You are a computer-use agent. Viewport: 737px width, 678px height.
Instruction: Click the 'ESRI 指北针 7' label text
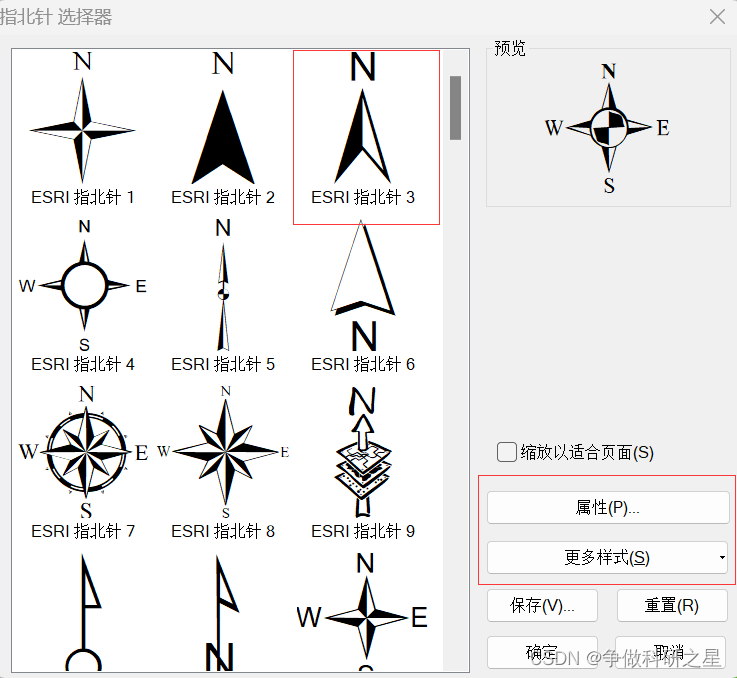coord(83,531)
